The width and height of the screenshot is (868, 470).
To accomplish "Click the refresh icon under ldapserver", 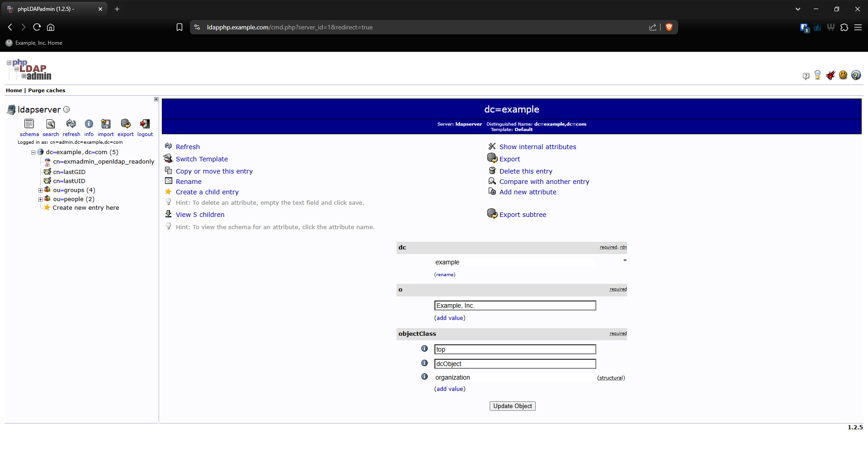I will (71, 124).
